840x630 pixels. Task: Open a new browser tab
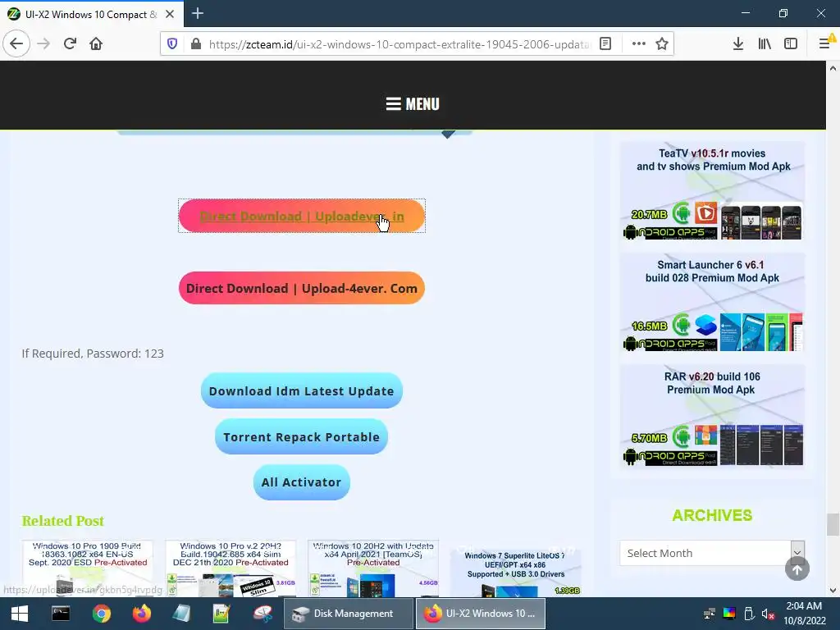click(x=198, y=13)
